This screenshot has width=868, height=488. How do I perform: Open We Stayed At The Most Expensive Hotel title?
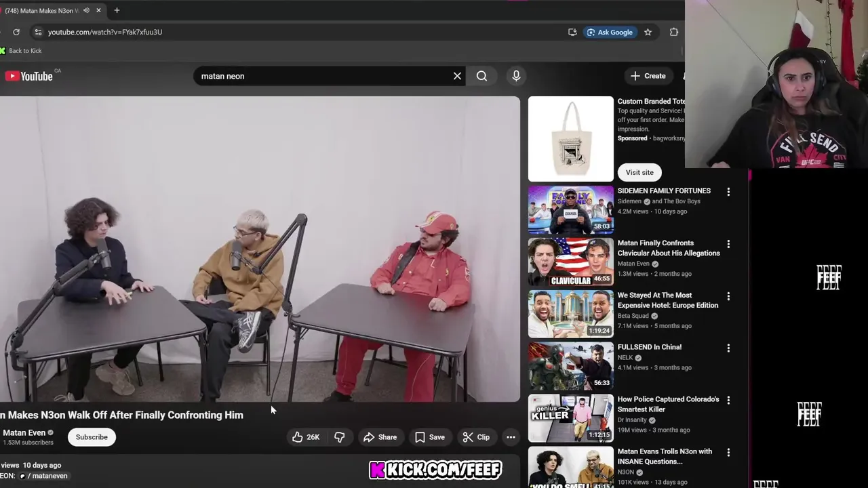tap(668, 300)
